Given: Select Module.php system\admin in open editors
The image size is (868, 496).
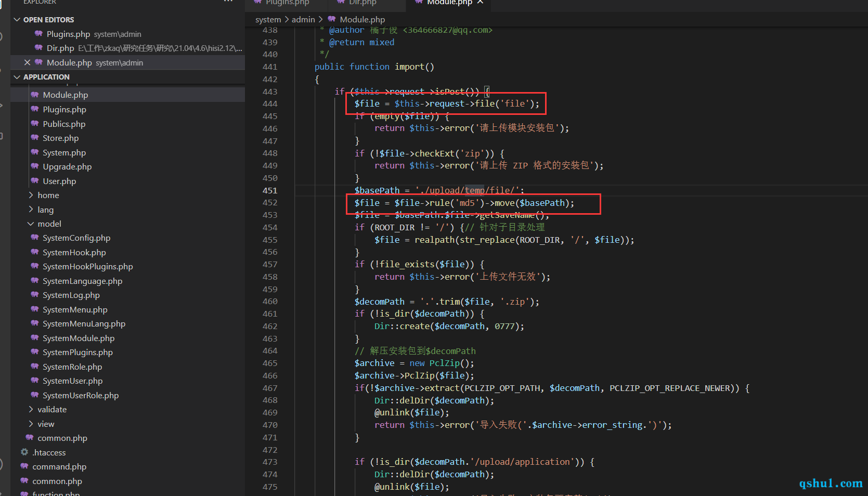Looking at the screenshot, I should click(127, 63).
